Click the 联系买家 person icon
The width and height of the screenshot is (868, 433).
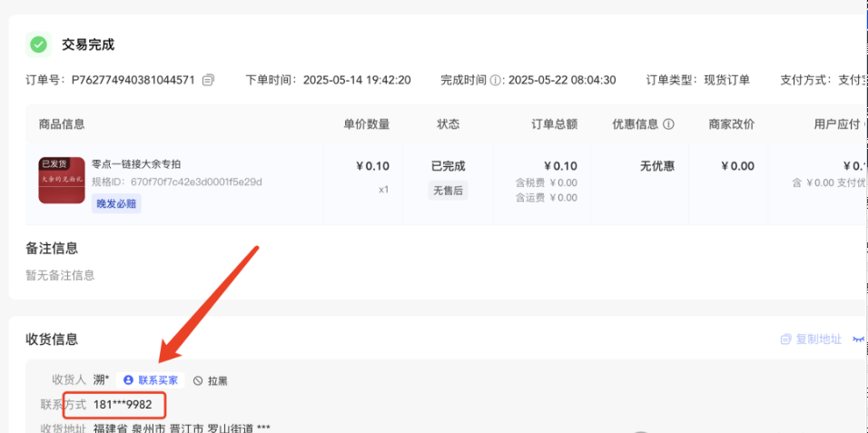click(128, 380)
